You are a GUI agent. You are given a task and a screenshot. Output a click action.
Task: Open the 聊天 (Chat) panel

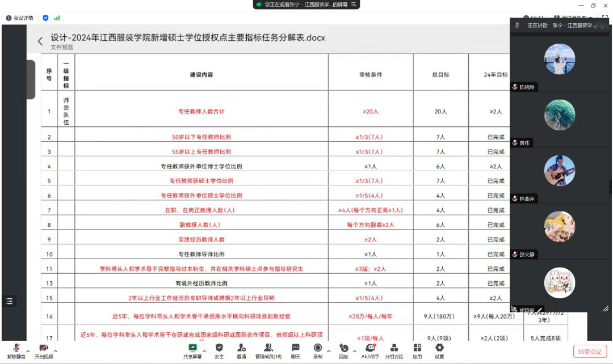[296, 350]
